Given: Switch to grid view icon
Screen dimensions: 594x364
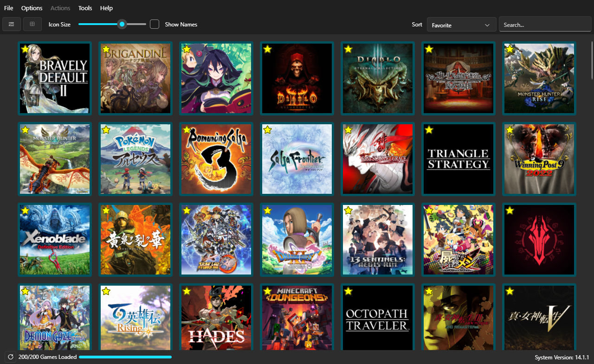Looking at the screenshot, I should (x=32, y=24).
